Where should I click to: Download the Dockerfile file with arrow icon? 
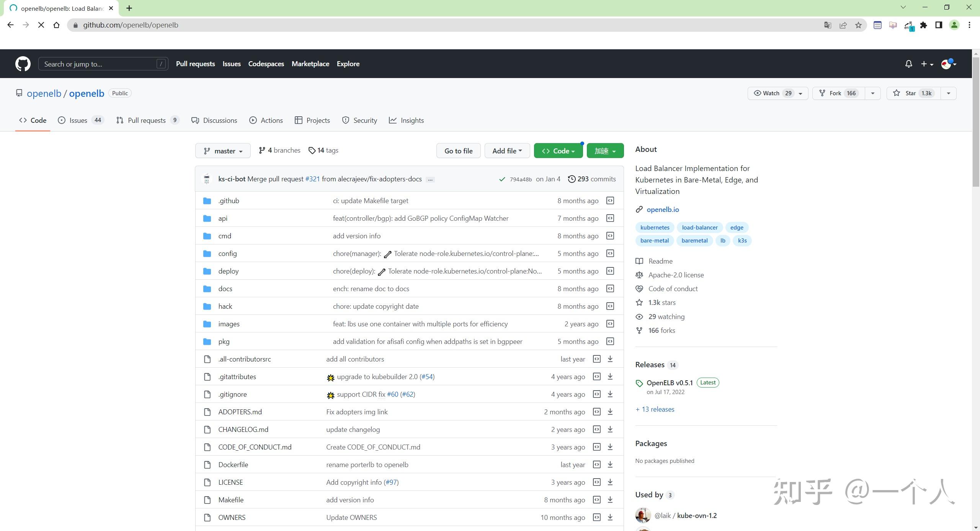pyautogui.click(x=610, y=464)
